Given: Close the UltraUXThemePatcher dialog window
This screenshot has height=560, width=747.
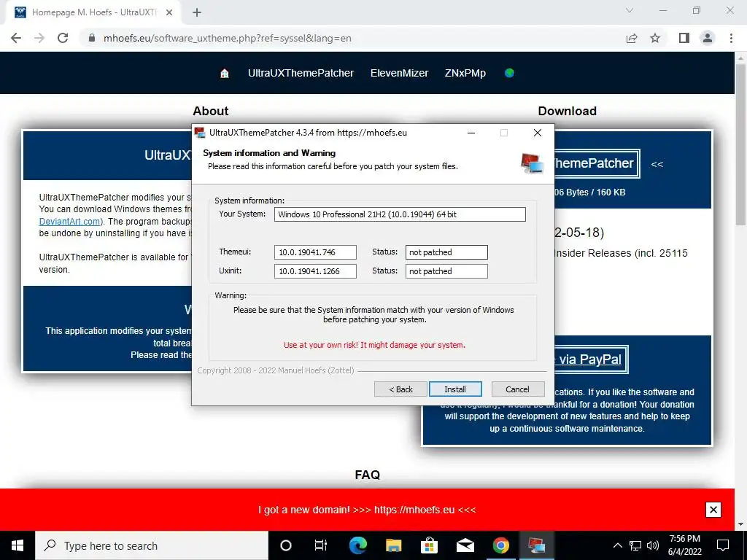Looking at the screenshot, I should 538,133.
